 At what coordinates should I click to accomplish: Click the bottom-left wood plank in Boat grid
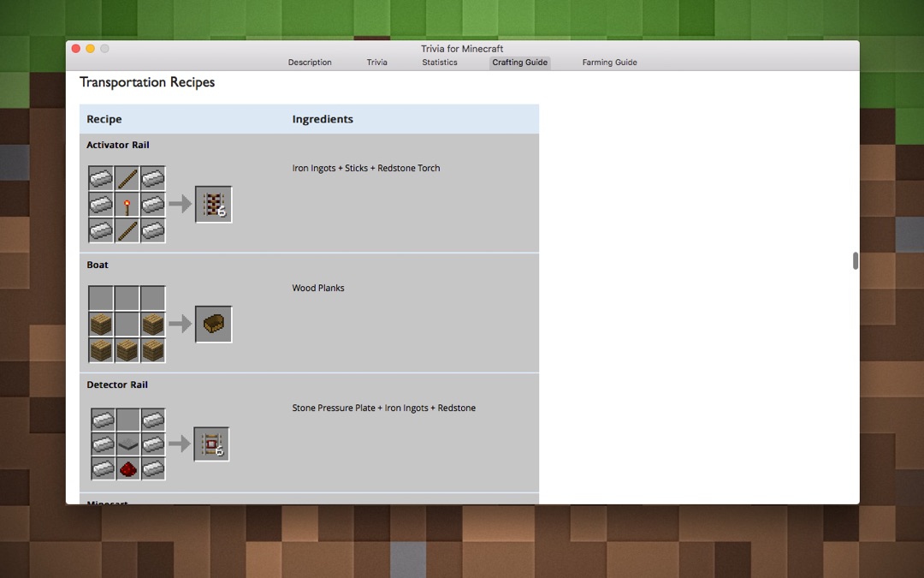[101, 350]
